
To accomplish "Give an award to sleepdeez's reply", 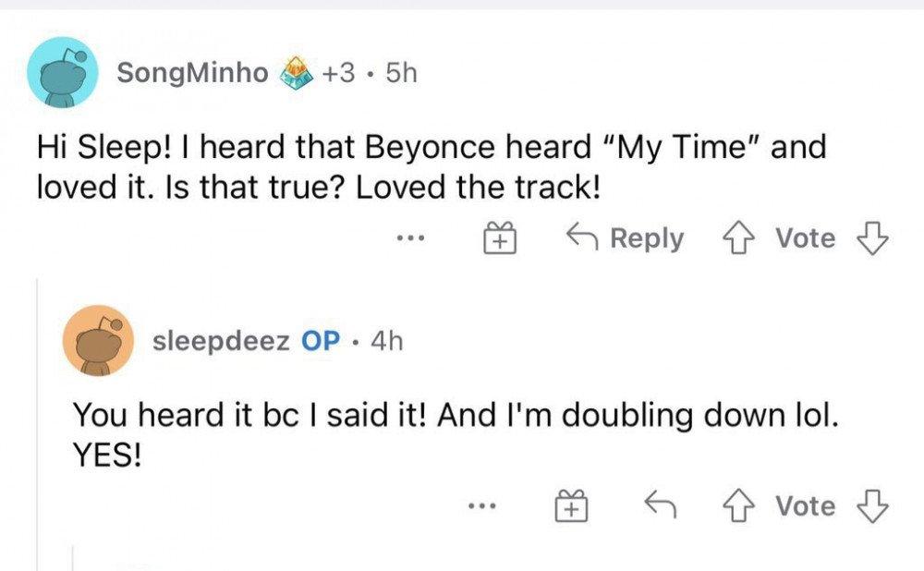I will point(571,506).
